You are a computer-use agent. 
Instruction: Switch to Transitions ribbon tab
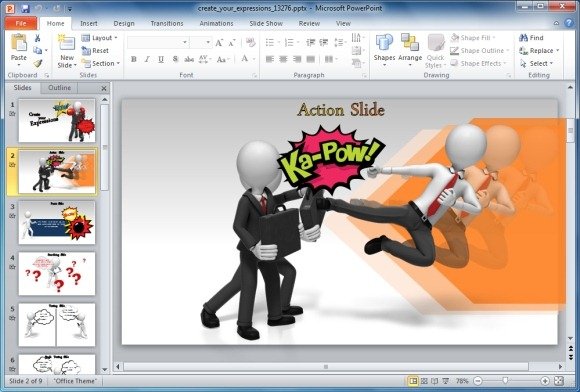167,23
